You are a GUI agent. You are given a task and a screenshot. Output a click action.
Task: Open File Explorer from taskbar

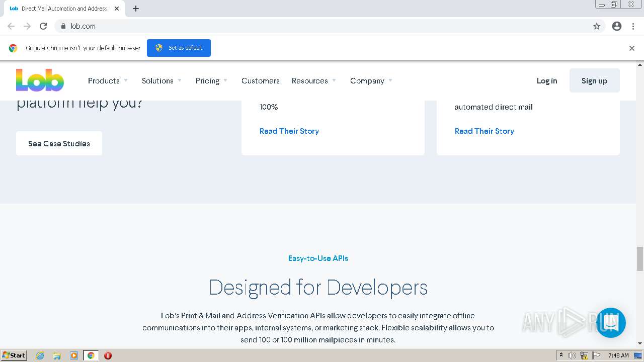[57, 355]
